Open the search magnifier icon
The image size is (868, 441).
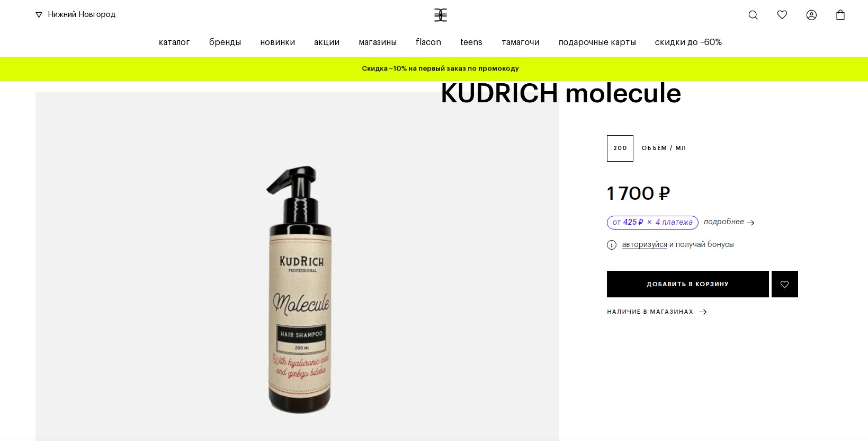pyautogui.click(x=753, y=15)
